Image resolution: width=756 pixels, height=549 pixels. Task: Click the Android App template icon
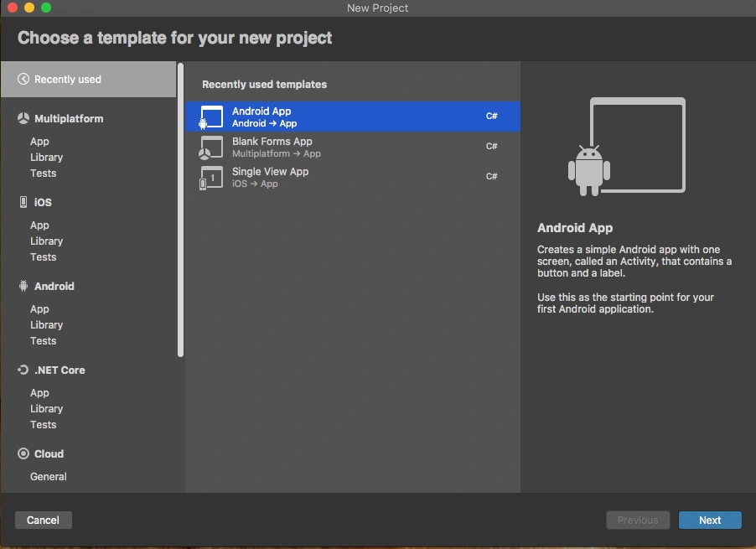coord(210,117)
